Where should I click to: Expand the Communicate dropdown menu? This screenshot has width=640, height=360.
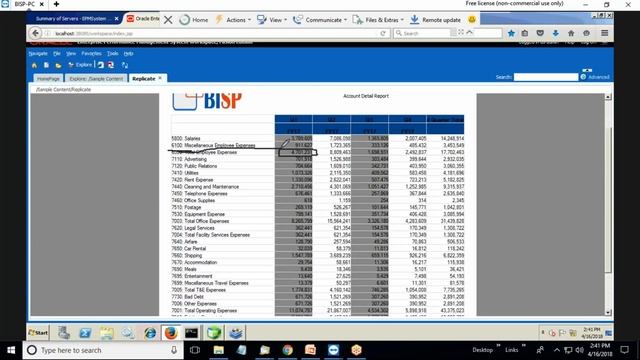[320, 20]
